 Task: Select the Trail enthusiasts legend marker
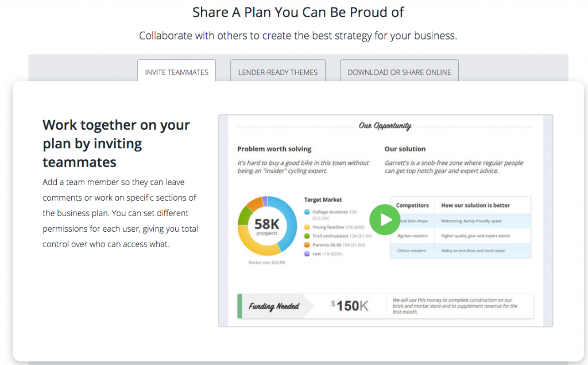click(x=307, y=235)
